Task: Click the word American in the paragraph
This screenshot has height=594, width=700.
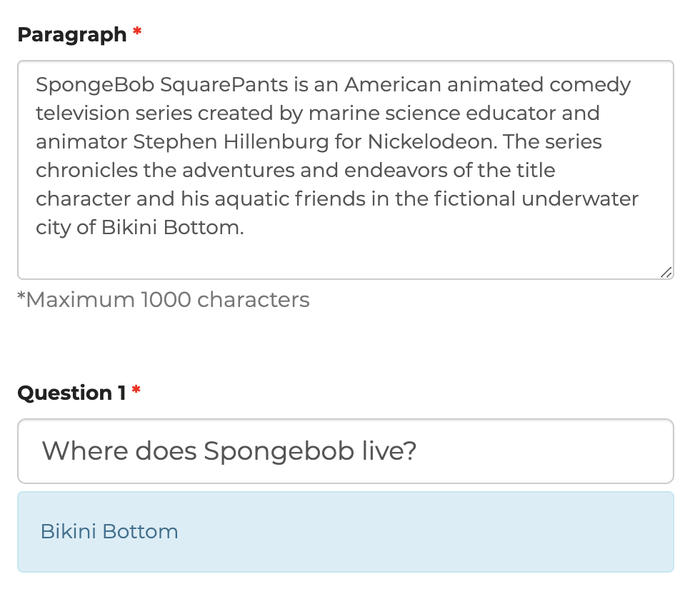Action: point(391,85)
